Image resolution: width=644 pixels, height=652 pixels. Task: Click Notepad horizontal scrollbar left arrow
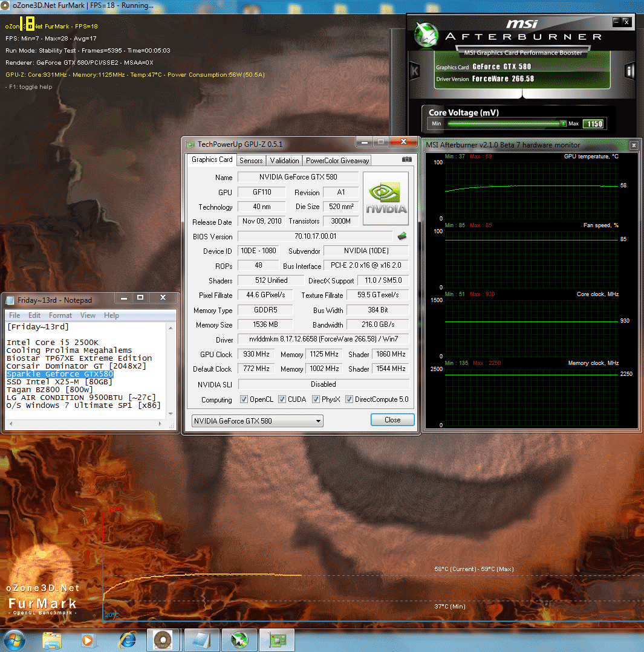tap(11, 424)
